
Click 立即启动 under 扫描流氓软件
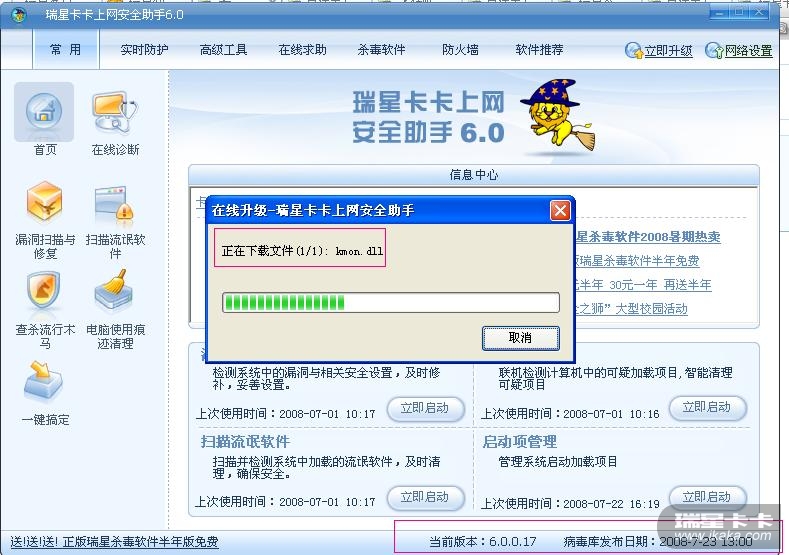point(425,497)
